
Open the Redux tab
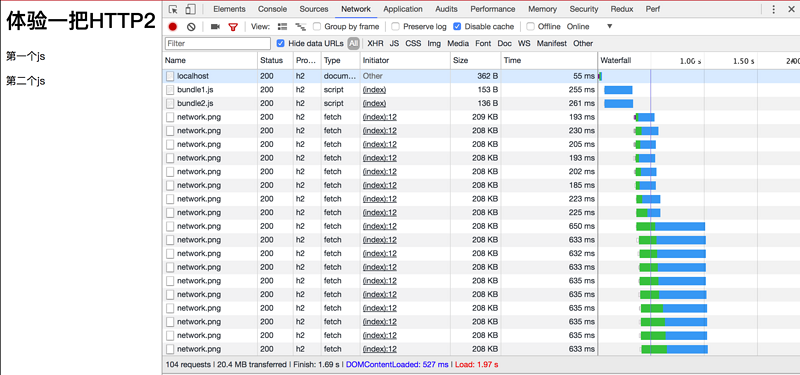(x=622, y=9)
